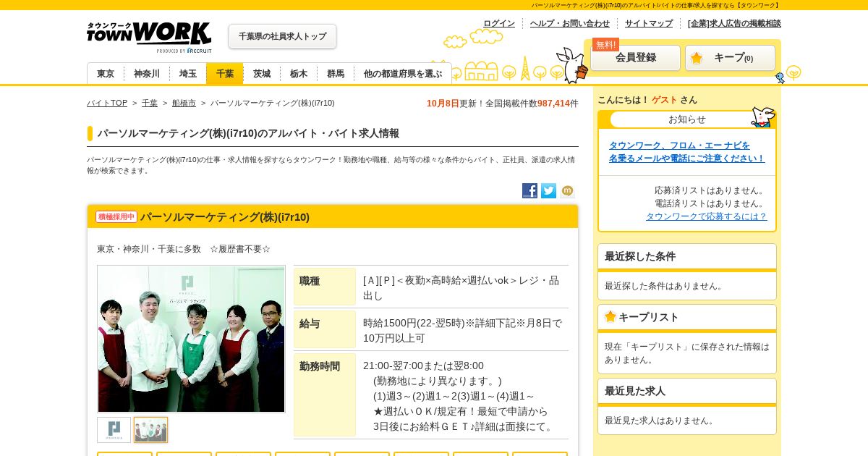Open the scam warning notice link
The image size is (868, 456).
(686, 151)
